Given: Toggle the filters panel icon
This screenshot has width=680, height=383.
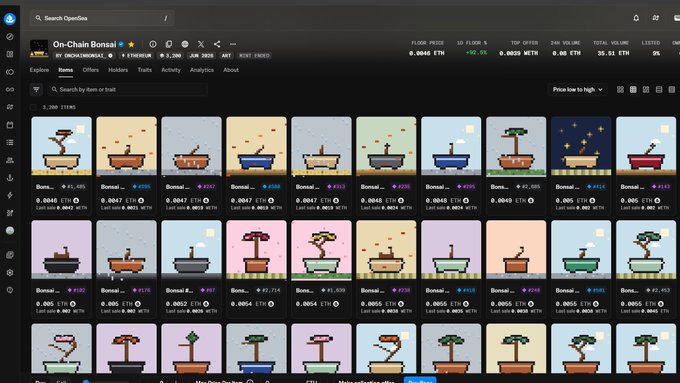Looking at the screenshot, I should point(36,90).
